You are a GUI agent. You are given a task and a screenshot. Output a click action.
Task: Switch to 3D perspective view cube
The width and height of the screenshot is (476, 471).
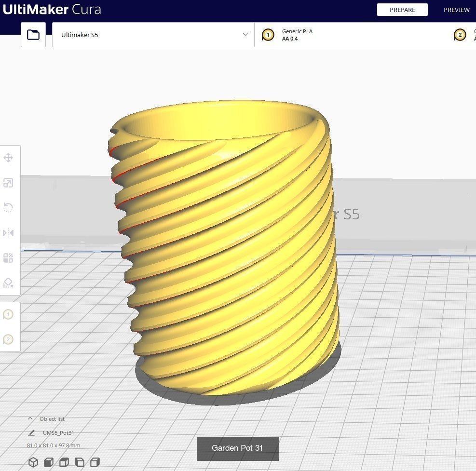click(x=33, y=462)
